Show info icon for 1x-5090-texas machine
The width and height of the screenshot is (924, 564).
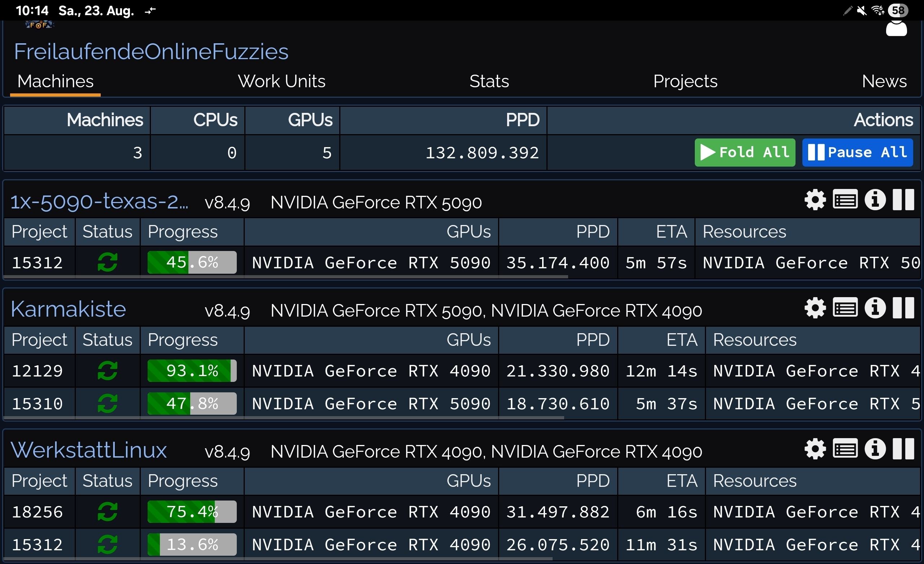tap(875, 200)
